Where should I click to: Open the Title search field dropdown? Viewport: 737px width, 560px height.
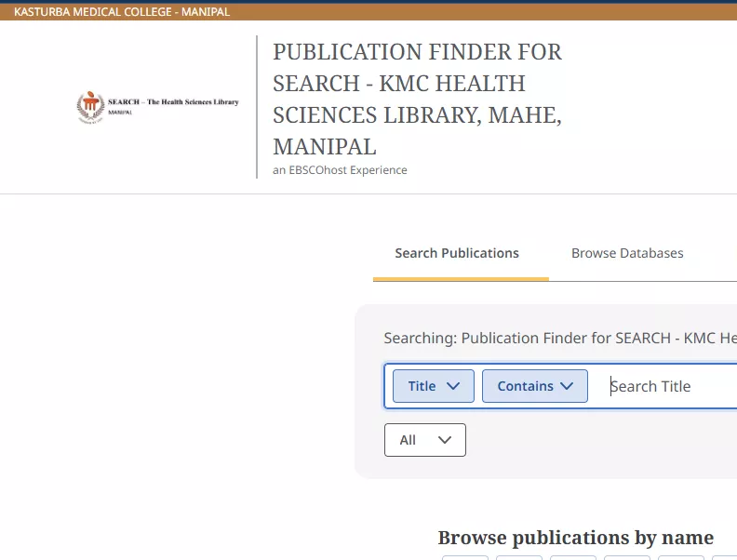433,386
